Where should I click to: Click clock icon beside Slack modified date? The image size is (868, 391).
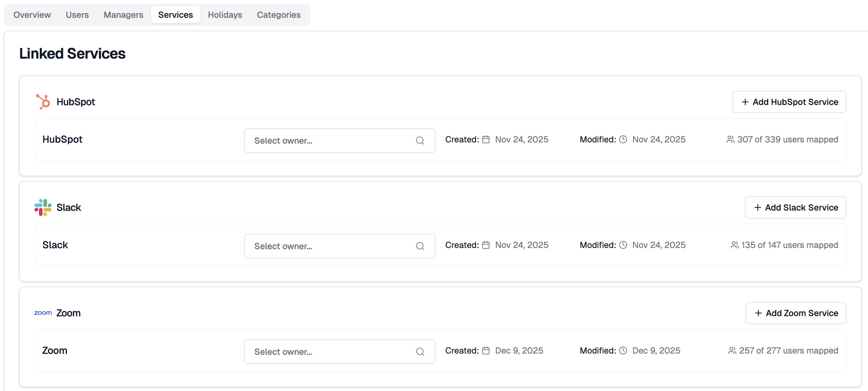tap(623, 245)
